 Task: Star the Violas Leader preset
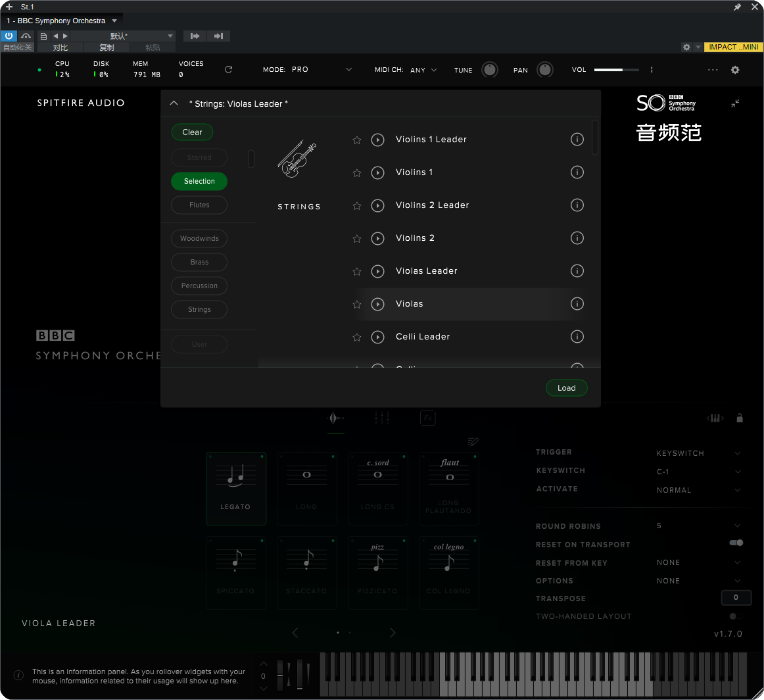pyautogui.click(x=357, y=271)
